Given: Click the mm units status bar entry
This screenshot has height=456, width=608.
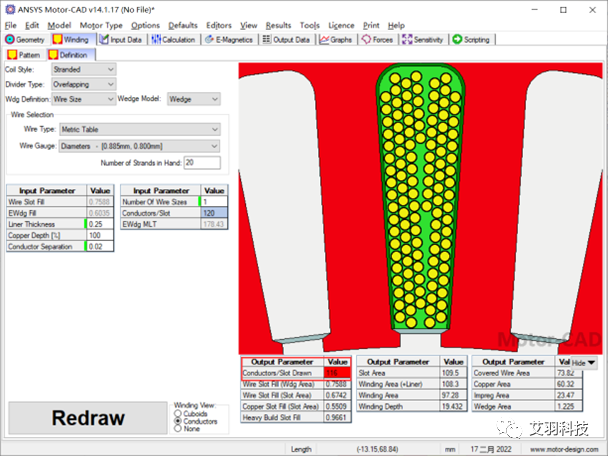Looking at the screenshot, I should tap(450, 449).
